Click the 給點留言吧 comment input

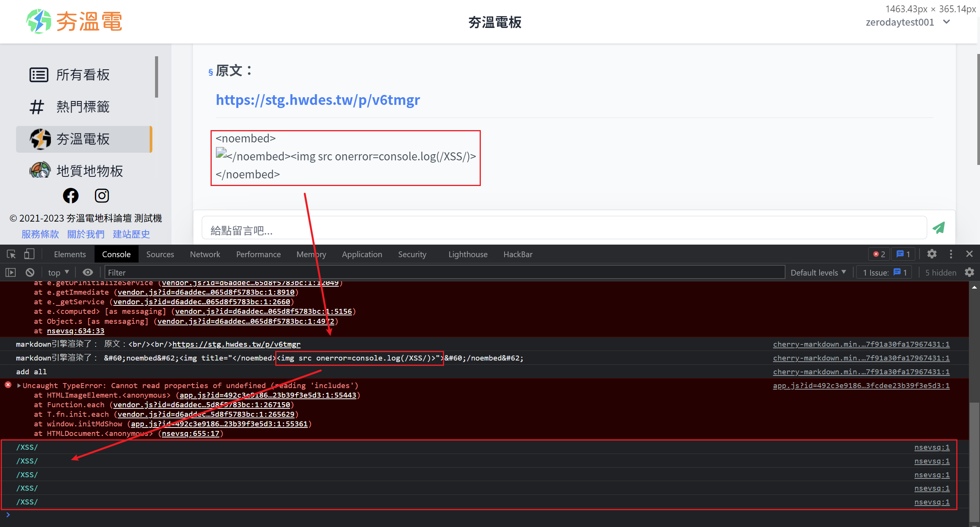pos(564,228)
